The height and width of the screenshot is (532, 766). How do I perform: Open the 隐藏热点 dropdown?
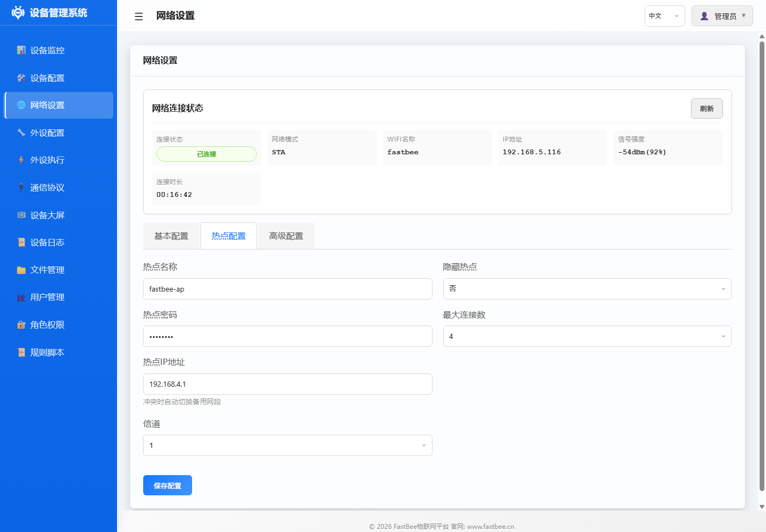tap(587, 289)
